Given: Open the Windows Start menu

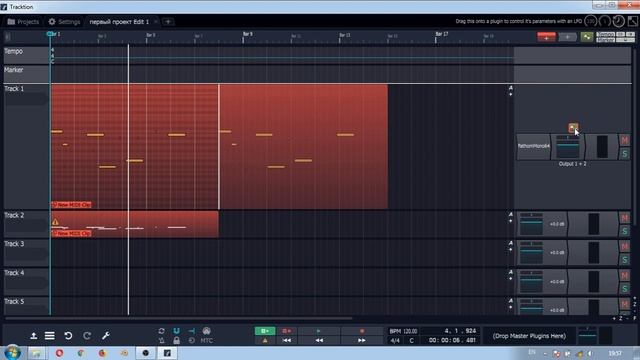Looking at the screenshot, I should (x=12, y=352).
